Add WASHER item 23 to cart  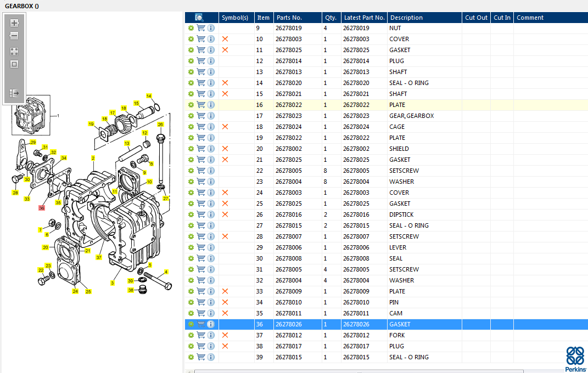pos(201,182)
